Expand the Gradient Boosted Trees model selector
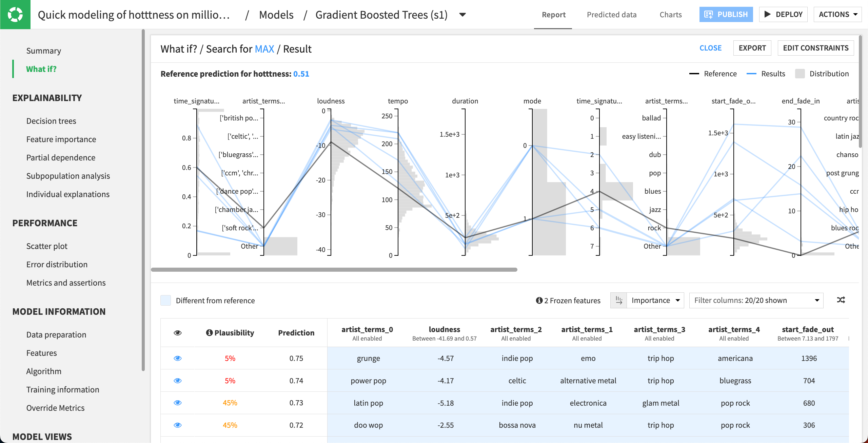Viewport: 868px width, 443px height. pos(463,15)
